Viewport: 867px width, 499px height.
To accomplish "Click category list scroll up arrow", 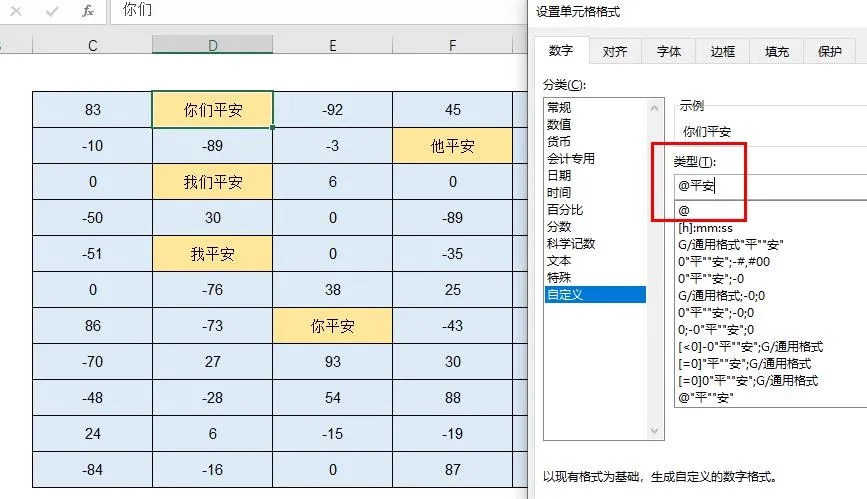I will (655, 108).
